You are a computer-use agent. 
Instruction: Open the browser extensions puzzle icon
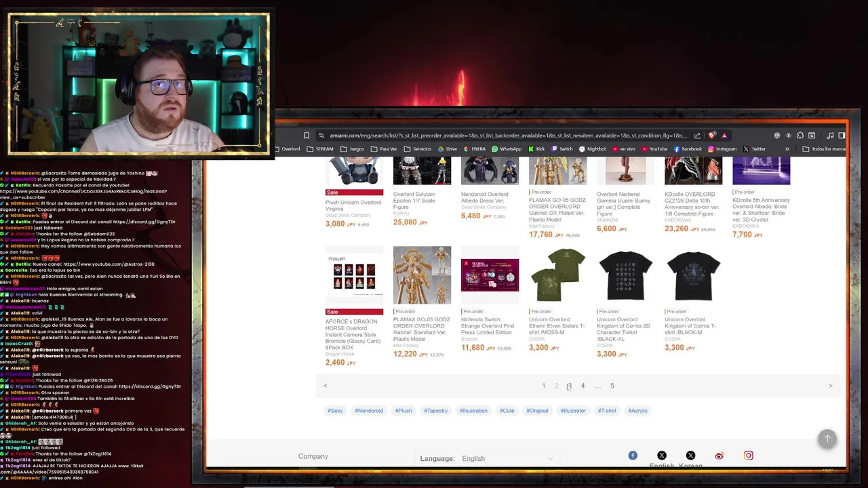coord(800,136)
